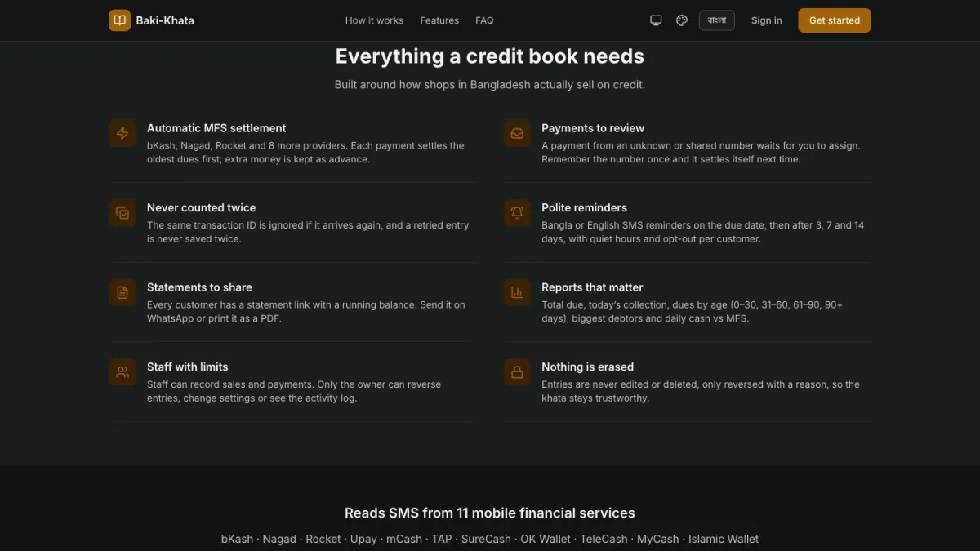980x551 pixels.
Task: Click the description starting 'Entries are never edited'
Action: 701,391
